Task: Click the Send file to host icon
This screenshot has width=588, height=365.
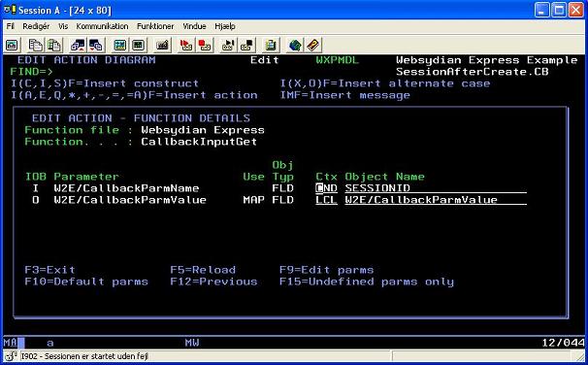Action: click(78, 46)
